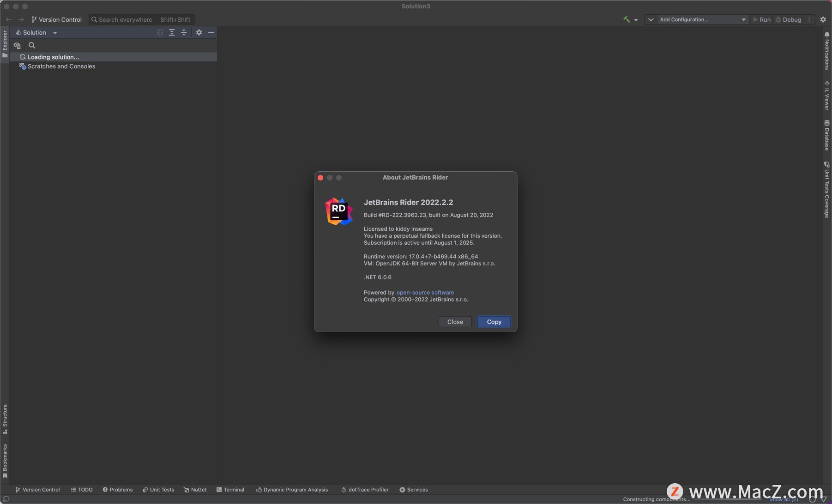Close the About dialog with red button
This screenshot has height=504, width=832.
click(320, 178)
